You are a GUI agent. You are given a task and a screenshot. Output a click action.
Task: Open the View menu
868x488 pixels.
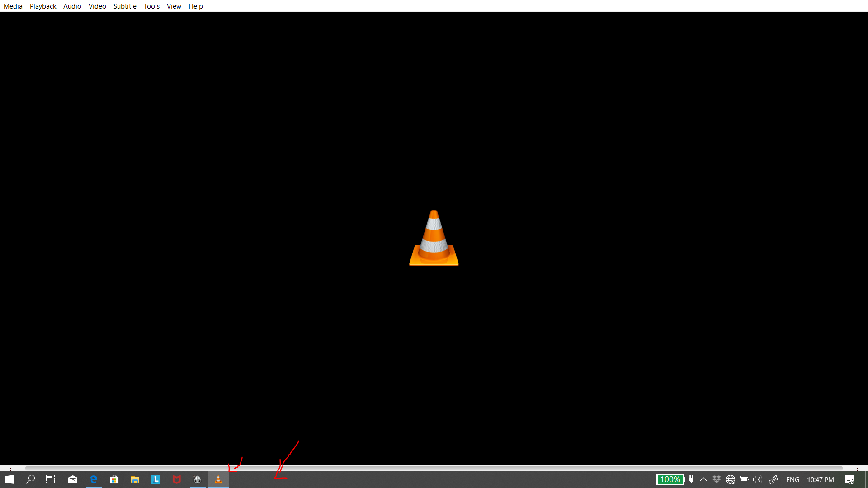pyautogui.click(x=174, y=6)
